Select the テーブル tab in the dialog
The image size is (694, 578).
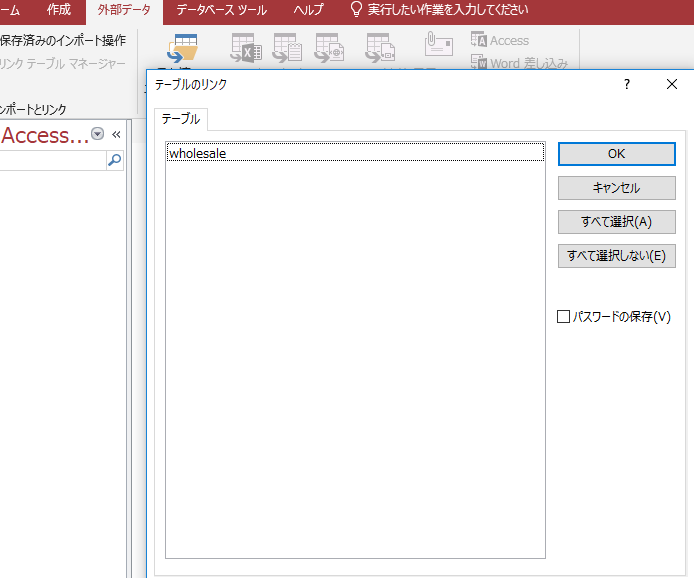coord(181,119)
